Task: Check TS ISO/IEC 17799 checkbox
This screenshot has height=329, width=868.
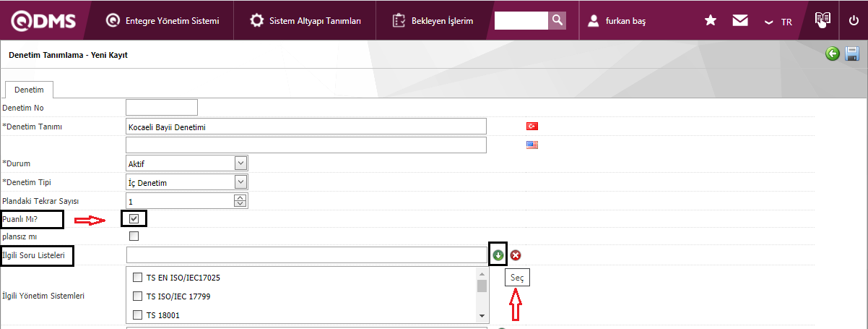Action: (138, 296)
